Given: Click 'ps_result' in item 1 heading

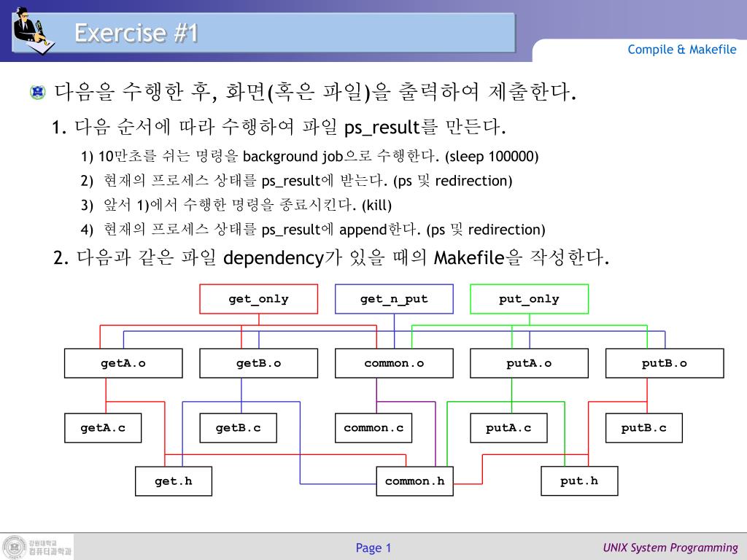Looking at the screenshot, I should coord(382,127).
